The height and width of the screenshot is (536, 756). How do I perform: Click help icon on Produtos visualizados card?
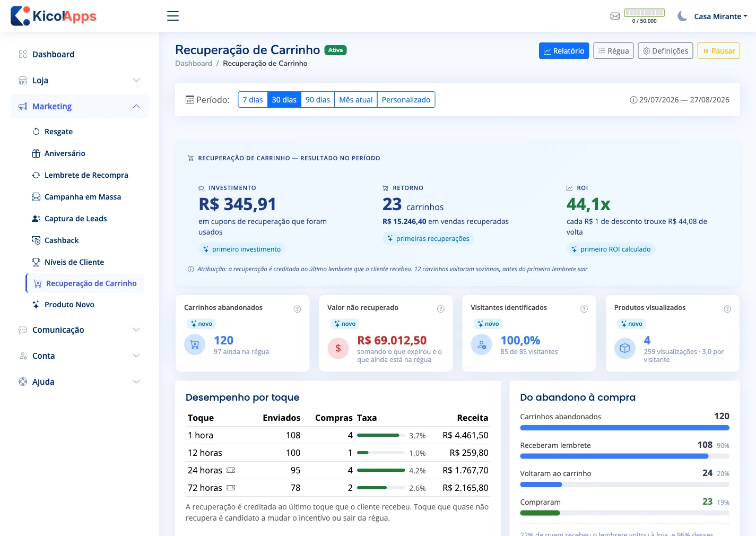coord(727,309)
